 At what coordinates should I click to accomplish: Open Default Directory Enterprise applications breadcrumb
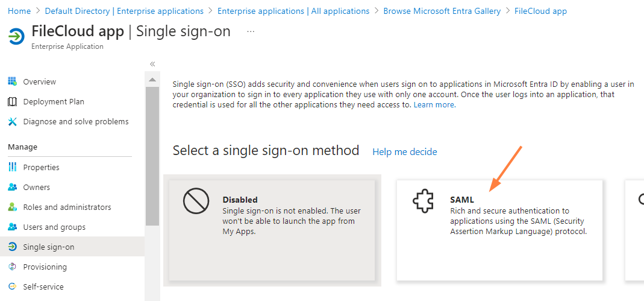[124, 11]
